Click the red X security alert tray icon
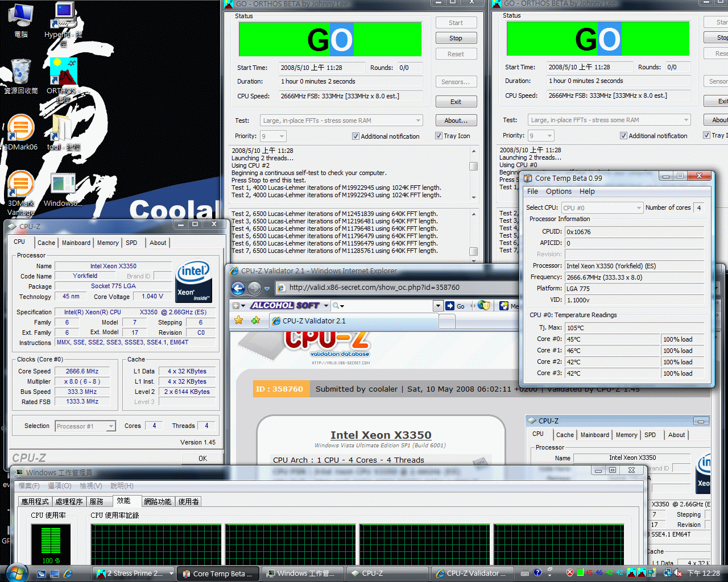The width and height of the screenshot is (728, 582). (x=569, y=573)
